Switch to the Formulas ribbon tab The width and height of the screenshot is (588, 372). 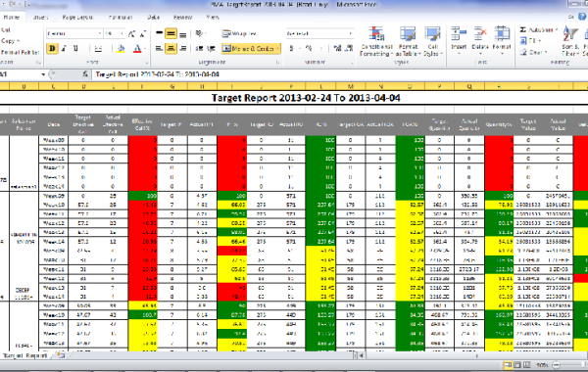coord(121,18)
